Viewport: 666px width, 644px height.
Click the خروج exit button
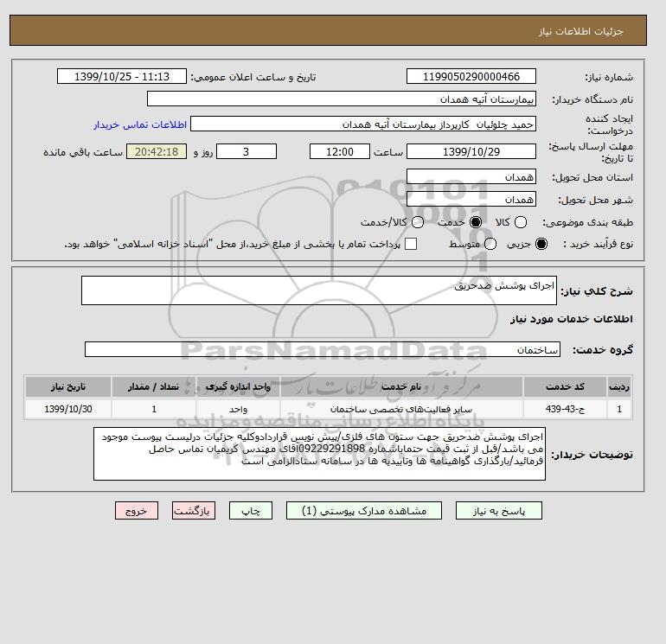click(137, 510)
